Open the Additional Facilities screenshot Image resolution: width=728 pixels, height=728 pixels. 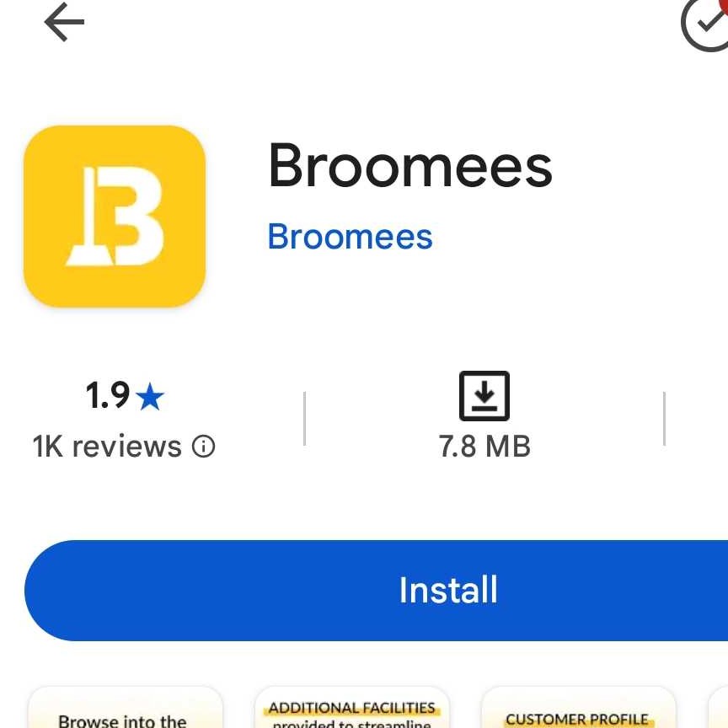(352, 707)
